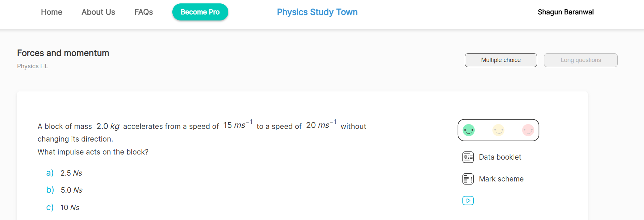Click the yellow neutral face icon
Image resolution: width=644 pixels, height=220 pixels.
pyautogui.click(x=498, y=130)
